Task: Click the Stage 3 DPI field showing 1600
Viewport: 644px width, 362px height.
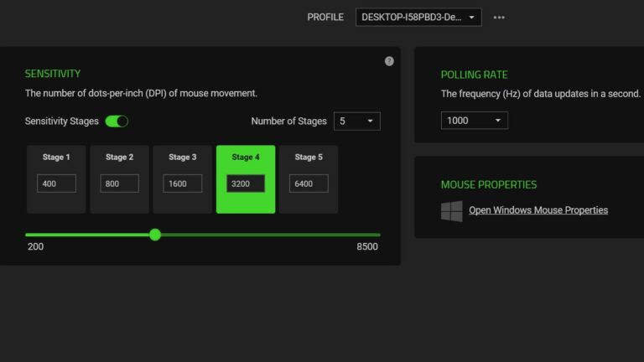Action: [182, 184]
